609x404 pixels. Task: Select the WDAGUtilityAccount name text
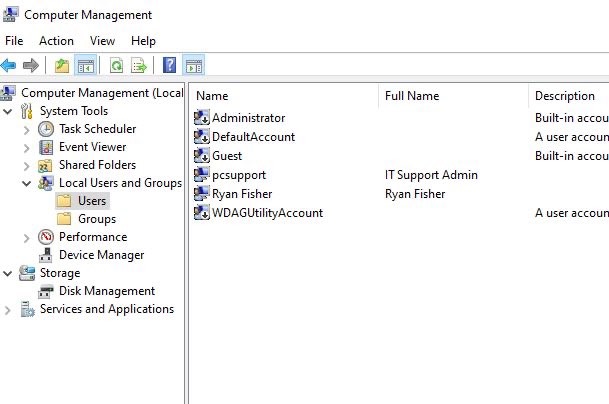[x=268, y=213]
